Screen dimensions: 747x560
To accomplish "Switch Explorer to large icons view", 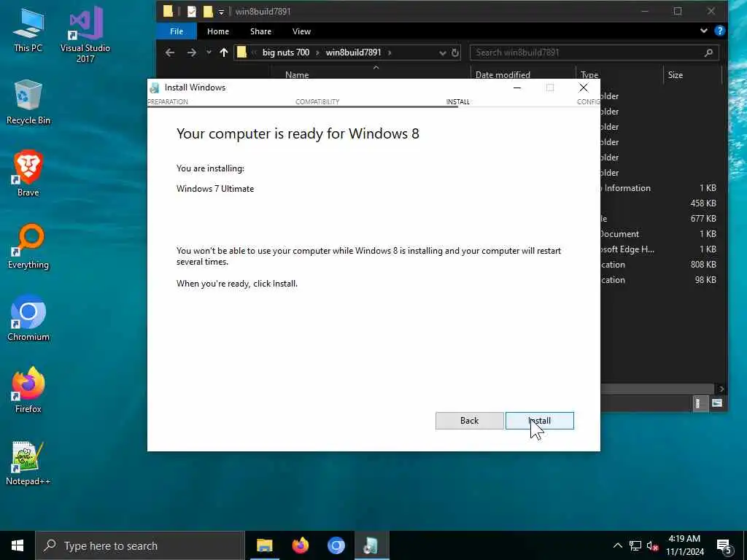I will [717, 403].
